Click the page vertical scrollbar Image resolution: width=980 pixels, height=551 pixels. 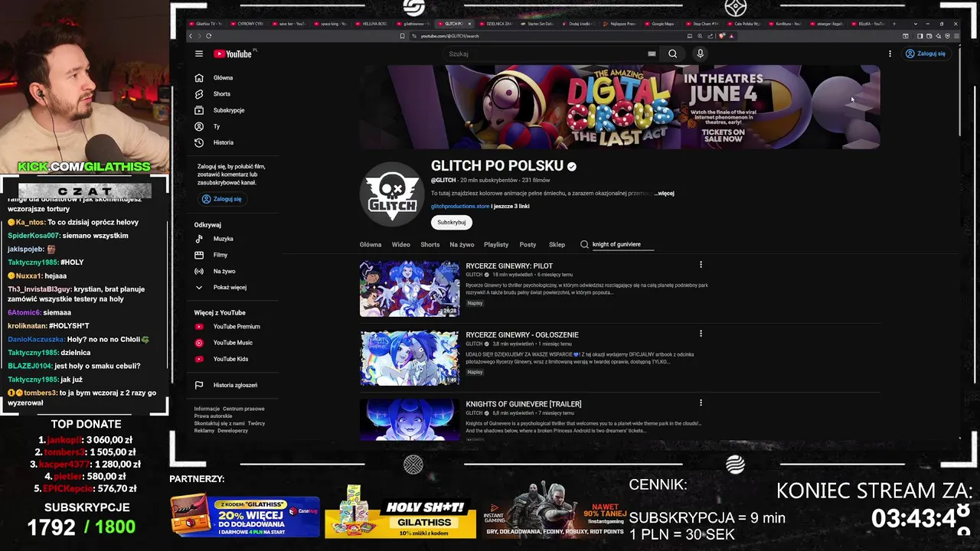coord(959,92)
